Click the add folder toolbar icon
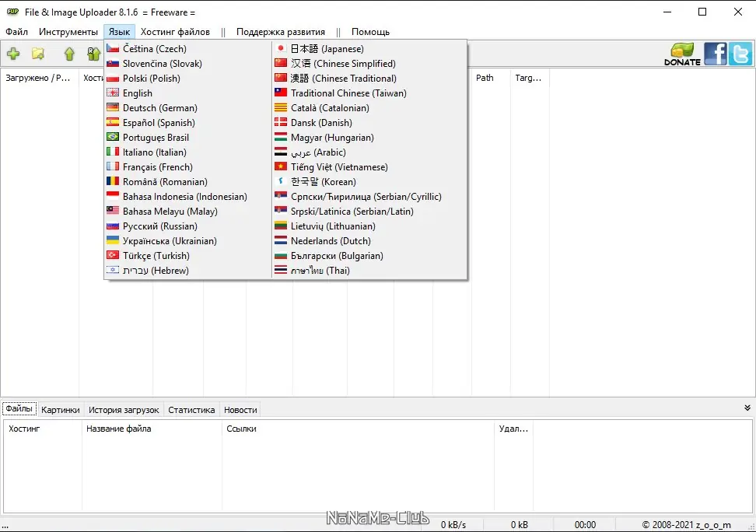 point(38,54)
